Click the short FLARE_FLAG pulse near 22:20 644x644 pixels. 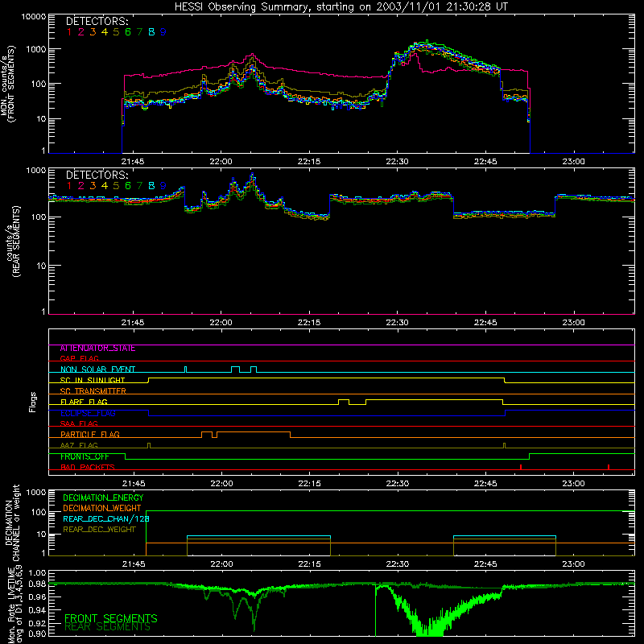pos(344,402)
